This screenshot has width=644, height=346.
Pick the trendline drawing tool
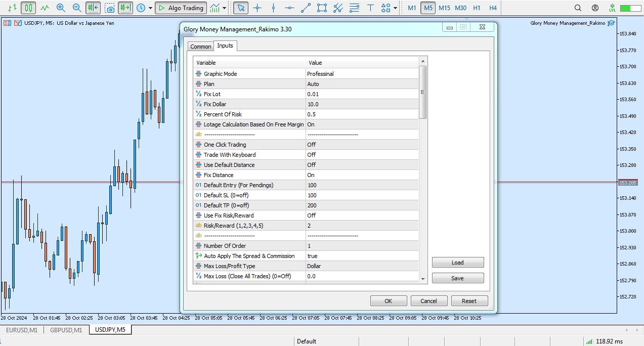(x=306, y=8)
